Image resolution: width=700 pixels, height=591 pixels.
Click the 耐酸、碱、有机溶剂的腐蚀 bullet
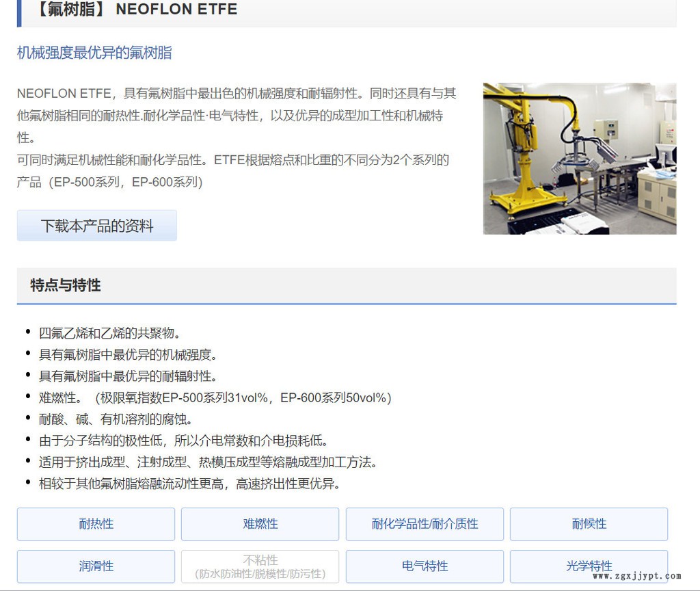pos(116,419)
